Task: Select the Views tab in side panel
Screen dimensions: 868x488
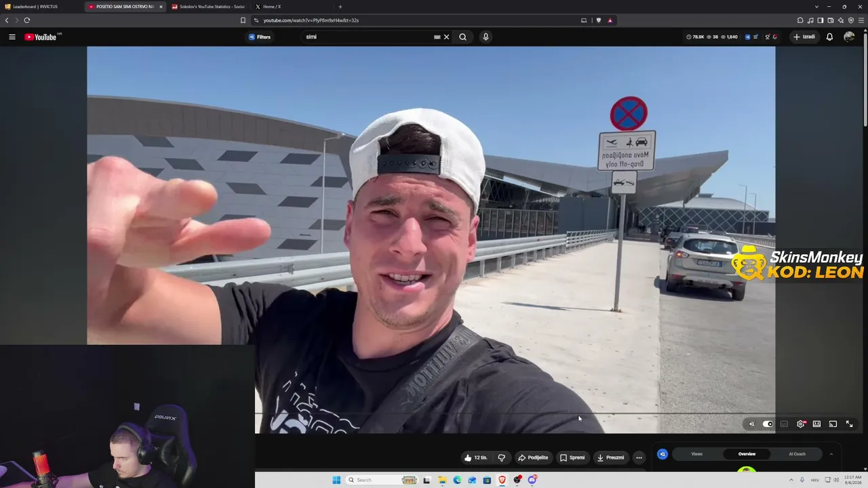Action: tap(696, 454)
